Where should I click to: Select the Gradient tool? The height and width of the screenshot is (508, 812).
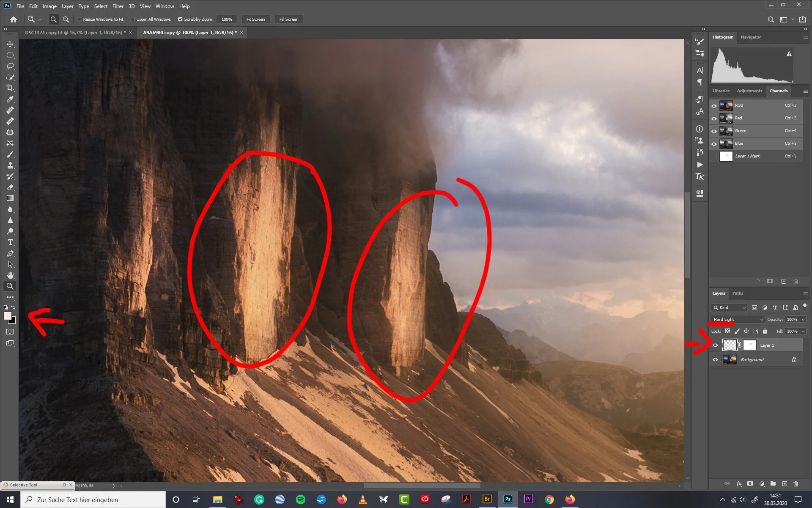[10, 198]
